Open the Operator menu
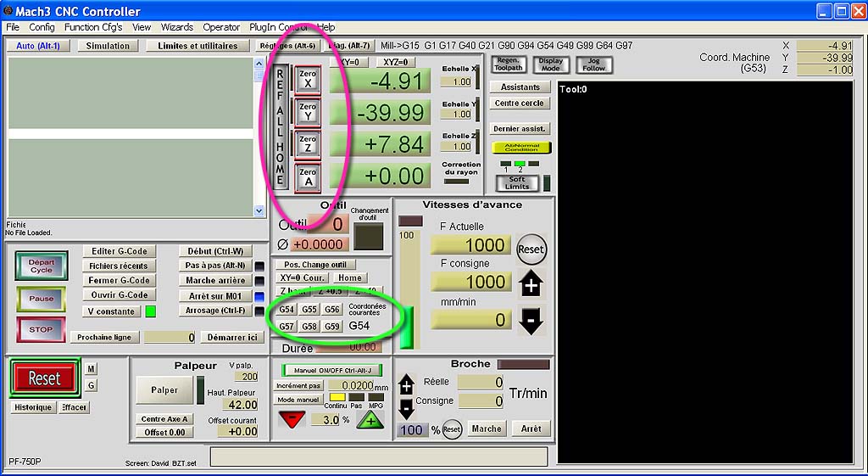This screenshot has width=868, height=476. tap(221, 27)
